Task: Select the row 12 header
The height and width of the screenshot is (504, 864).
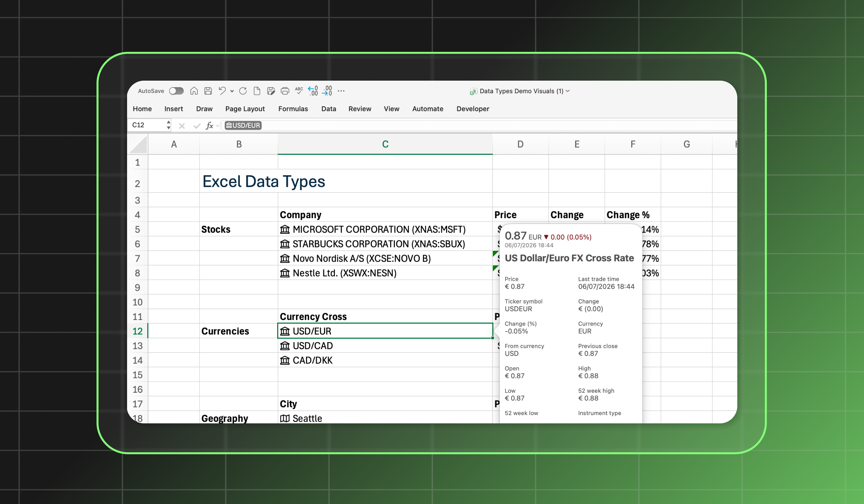Action: click(x=138, y=331)
